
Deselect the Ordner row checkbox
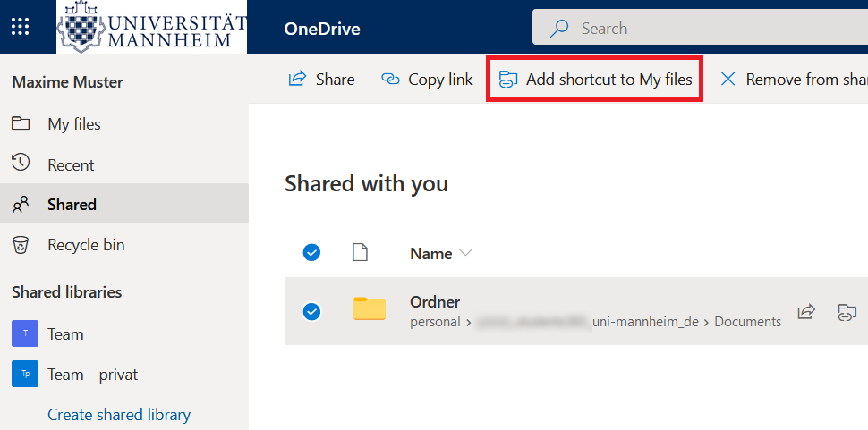click(x=311, y=312)
